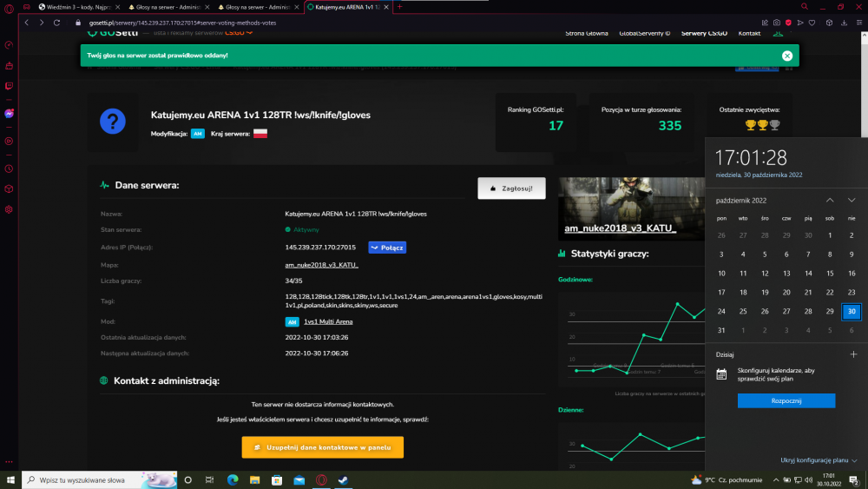The width and height of the screenshot is (868, 489).
Task: Open Serwery CS:GO menu item
Action: coord(704,33)
